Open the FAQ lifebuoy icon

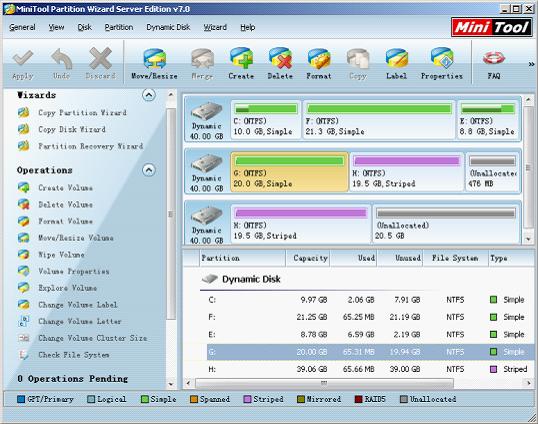coord(494,64)
